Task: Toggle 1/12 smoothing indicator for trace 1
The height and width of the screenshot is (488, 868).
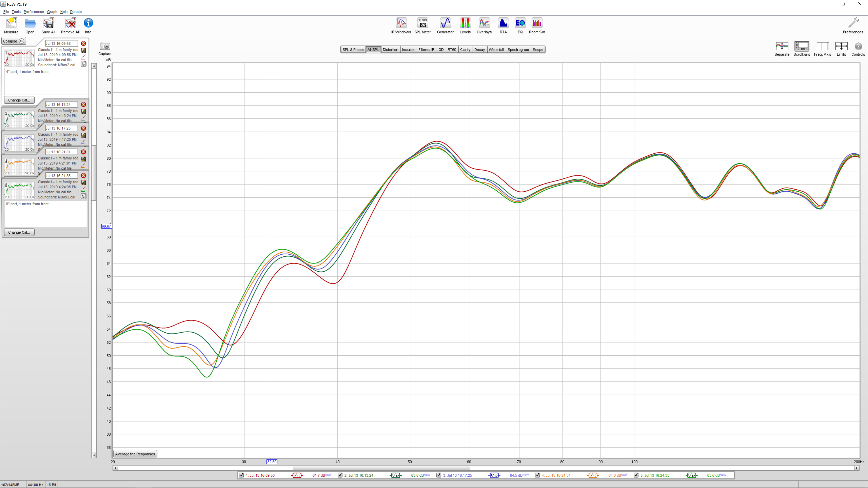Action: point(297,476)
